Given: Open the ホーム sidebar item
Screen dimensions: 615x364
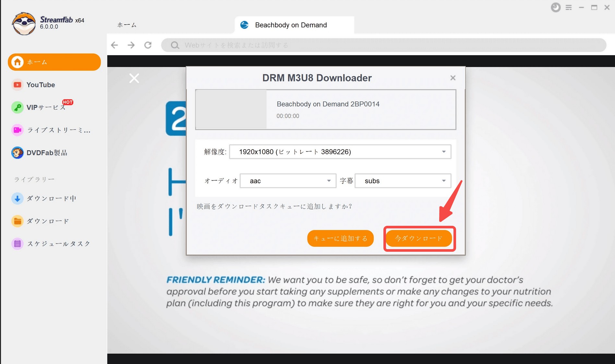Looking at the screenshot, I should [x=54, y=62].
